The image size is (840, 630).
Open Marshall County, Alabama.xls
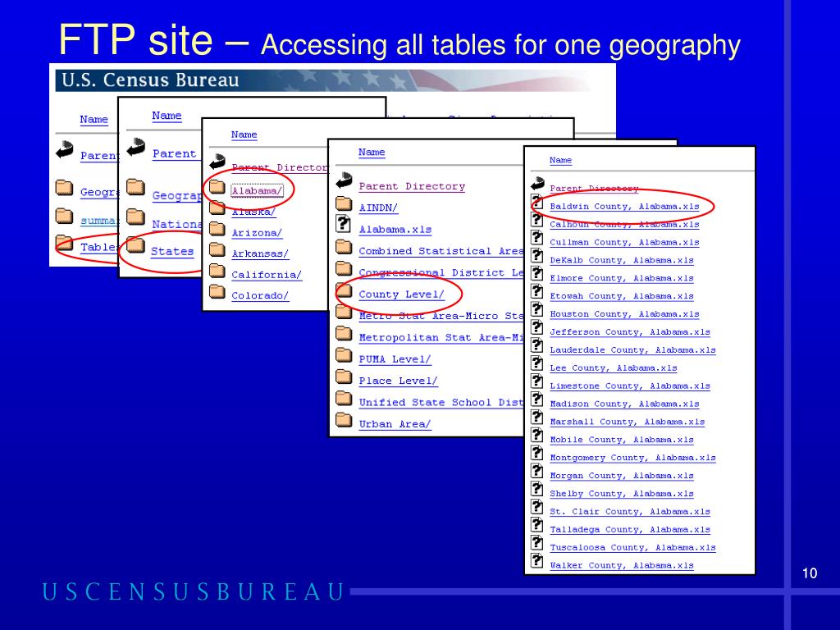(627, 422)
